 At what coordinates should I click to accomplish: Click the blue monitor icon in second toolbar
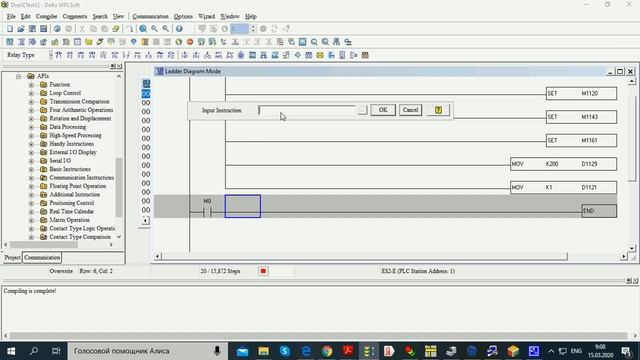pyautogui.click(x=302, y=42)
